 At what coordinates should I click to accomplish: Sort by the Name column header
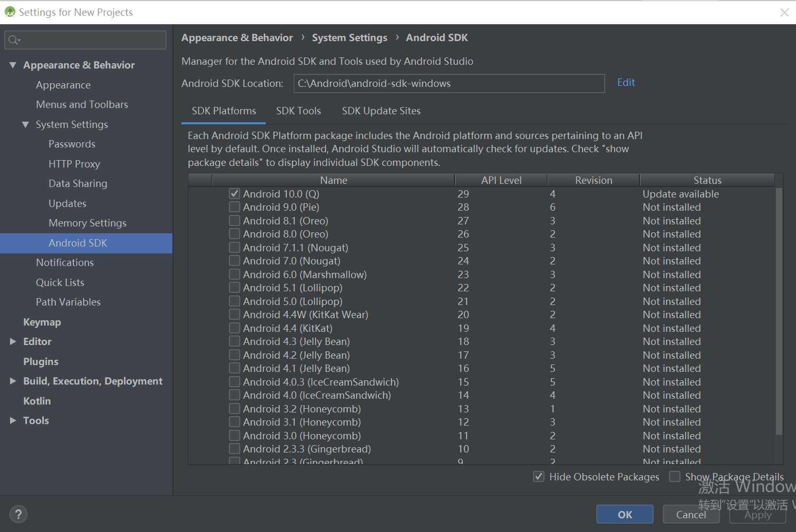pos(334,180)
